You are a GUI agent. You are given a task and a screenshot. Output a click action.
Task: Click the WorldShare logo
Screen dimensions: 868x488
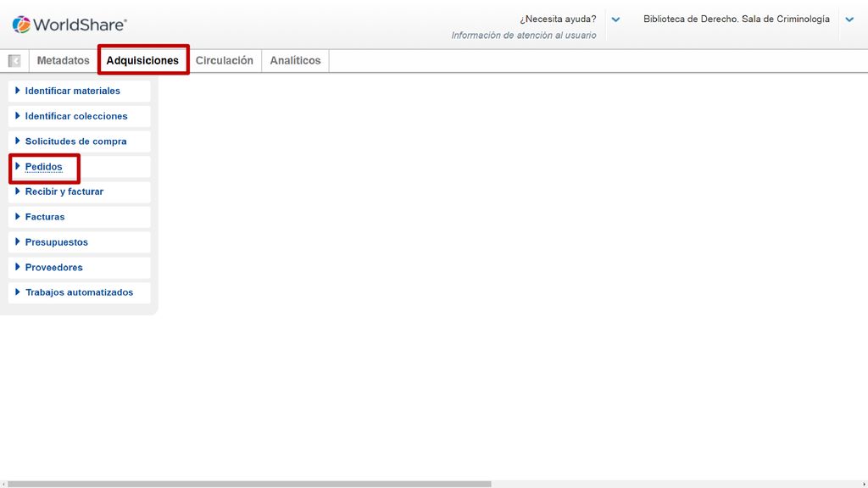[70, 25]
